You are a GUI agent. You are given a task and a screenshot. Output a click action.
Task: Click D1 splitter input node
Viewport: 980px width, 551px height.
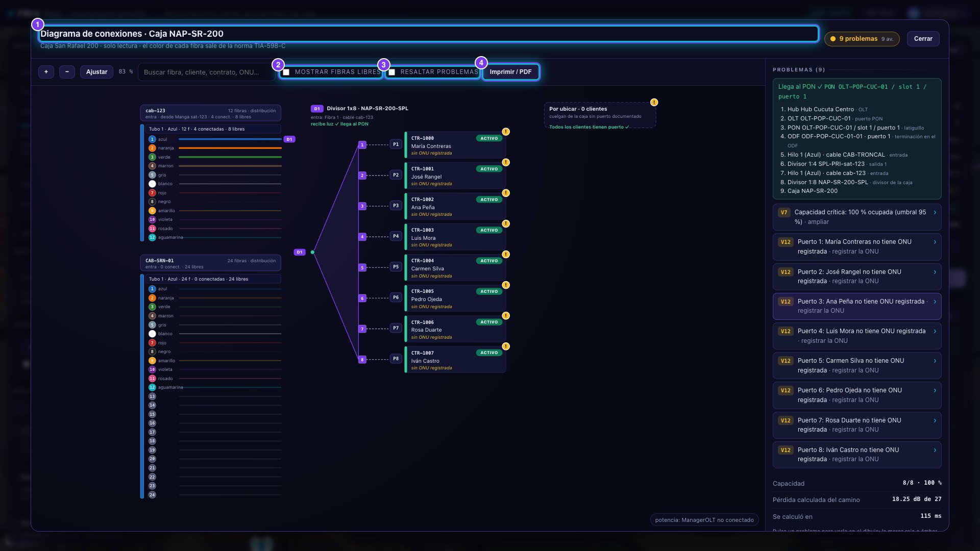(x=300, y=252)
